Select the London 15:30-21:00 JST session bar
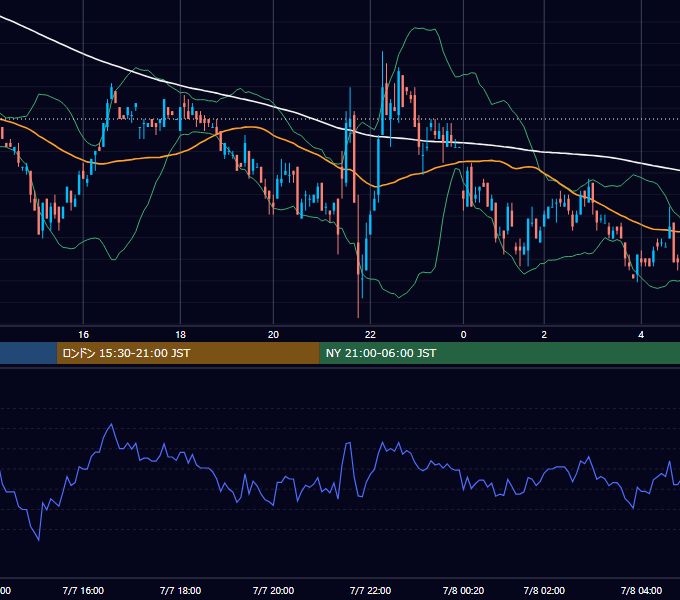Screen dimensions: 680x600 pyautogui.click(x=188, y=353)
